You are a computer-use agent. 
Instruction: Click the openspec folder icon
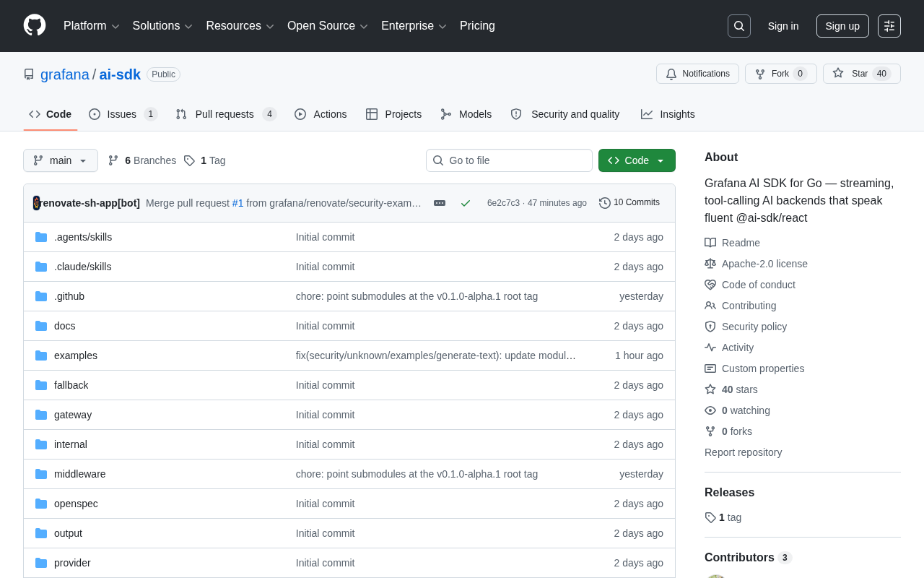[41, 504]
